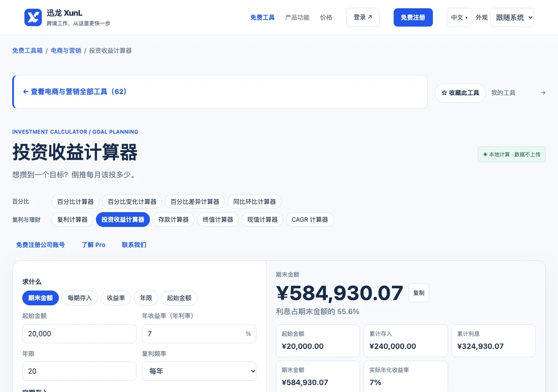
Task: Click the 年收益率 input showing 7
Action: pyautogui.click(x=199, y=334)
